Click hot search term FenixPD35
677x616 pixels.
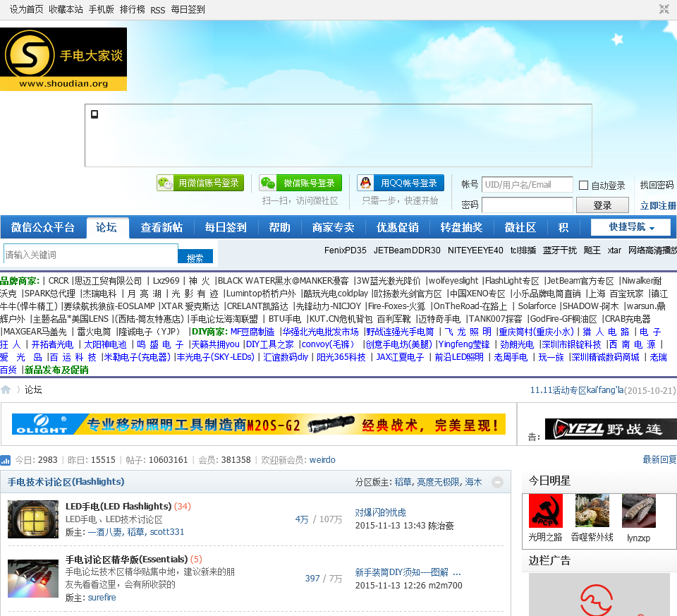[x=346, y=250]
